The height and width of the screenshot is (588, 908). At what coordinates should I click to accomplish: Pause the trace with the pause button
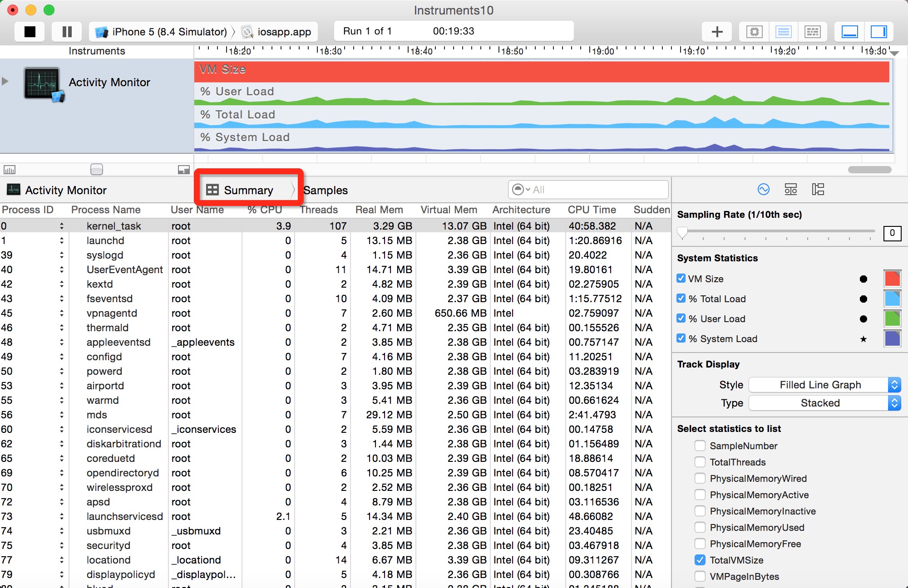click(67, 32)
